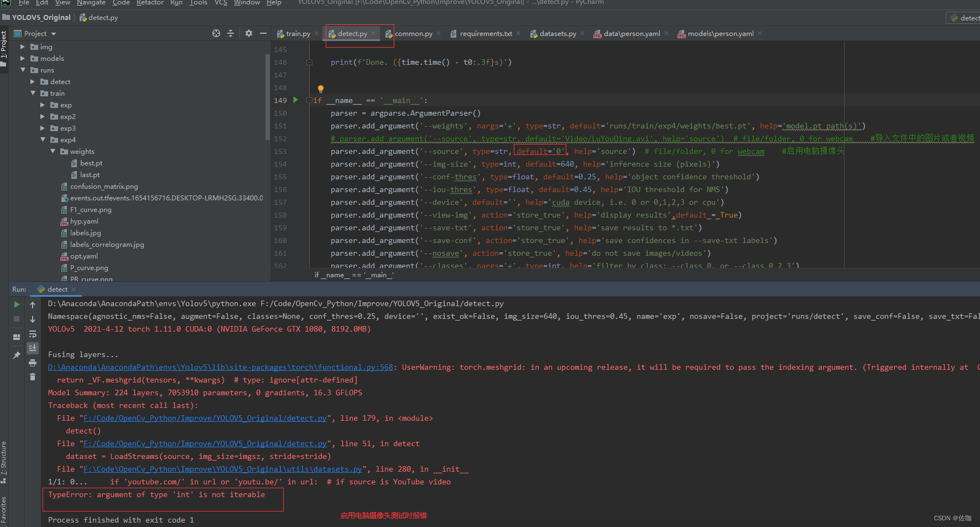
Task: Open the Tools menu
Action: click(199, 3)
